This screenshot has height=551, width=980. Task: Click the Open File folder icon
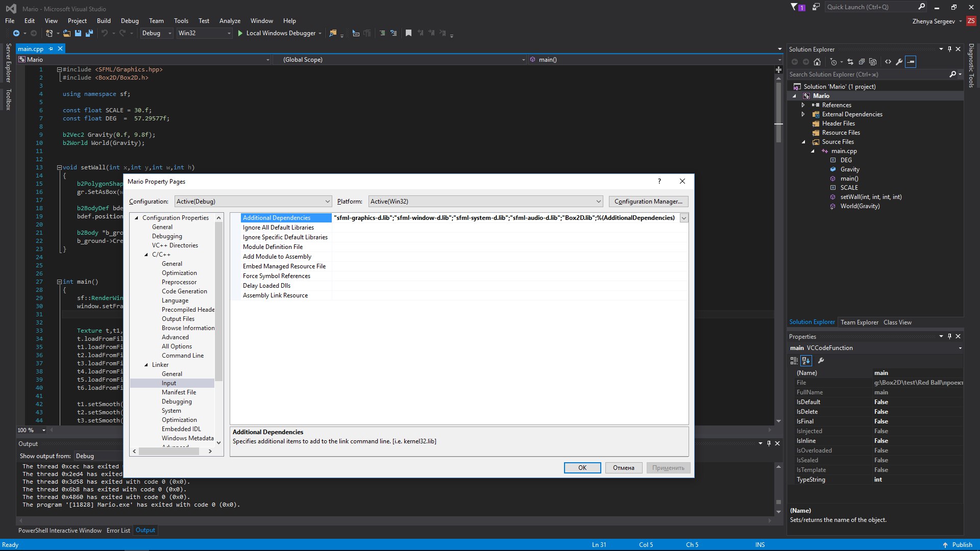coord(67,33)
